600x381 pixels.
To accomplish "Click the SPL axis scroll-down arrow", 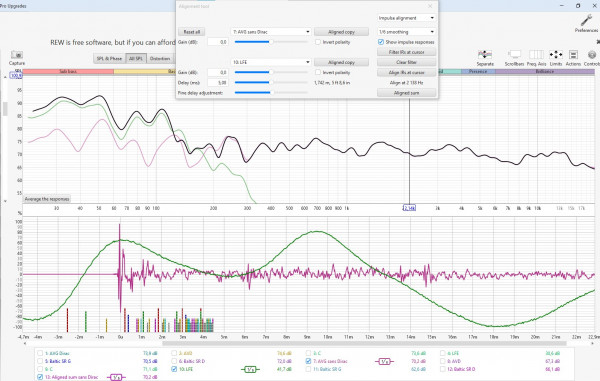I will coord(5,201).
